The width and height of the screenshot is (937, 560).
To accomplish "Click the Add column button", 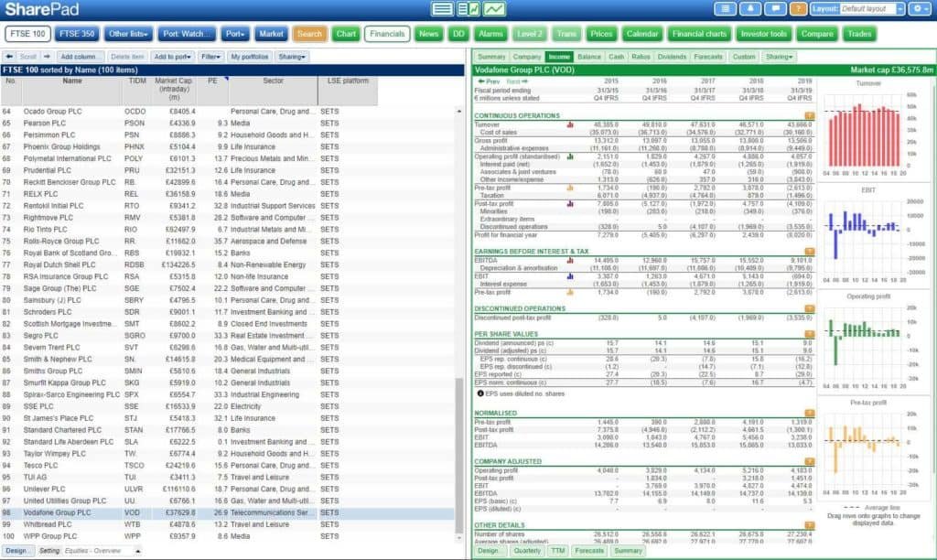I will (x=79, y=57).
